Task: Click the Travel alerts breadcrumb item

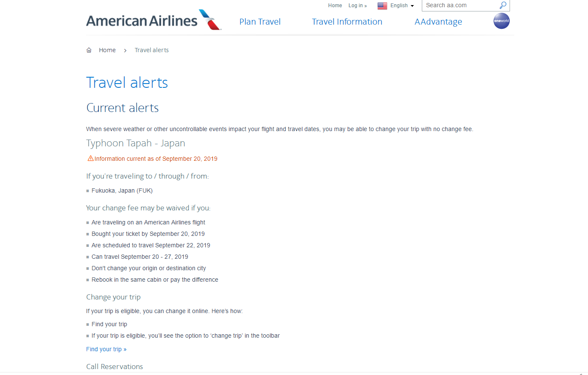Action: pos(152,50)
